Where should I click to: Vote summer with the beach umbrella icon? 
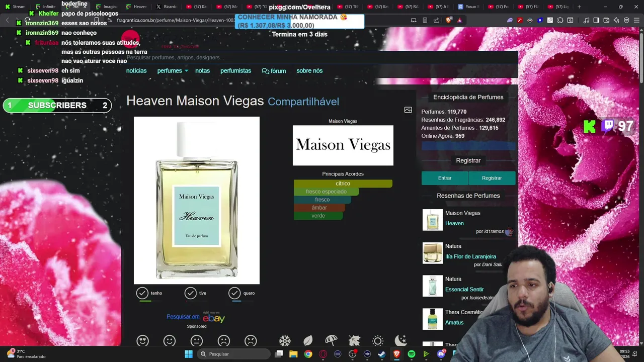(331, 341)
